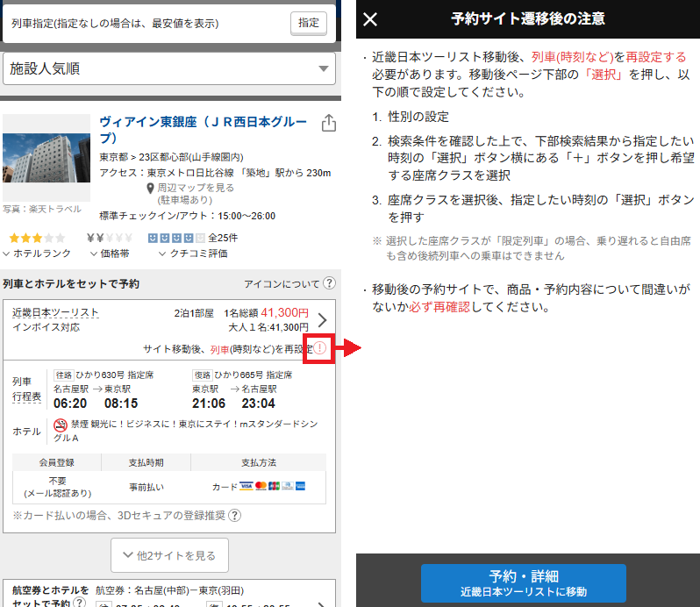Click the review smiley face rating icons
Viewport: 700px width, 607px height.
tap(175, 238)
